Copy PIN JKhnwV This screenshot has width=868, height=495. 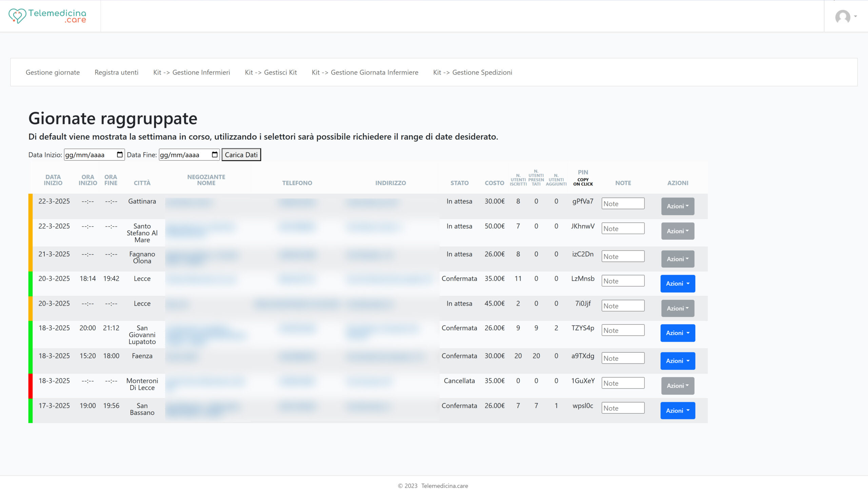pyautogui.click(x=583, y=226)
